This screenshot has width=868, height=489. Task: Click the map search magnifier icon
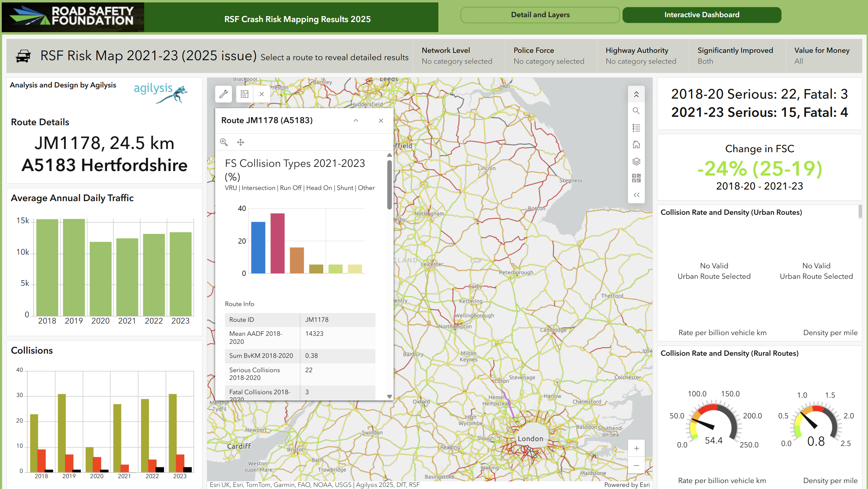tap(636, 111)
